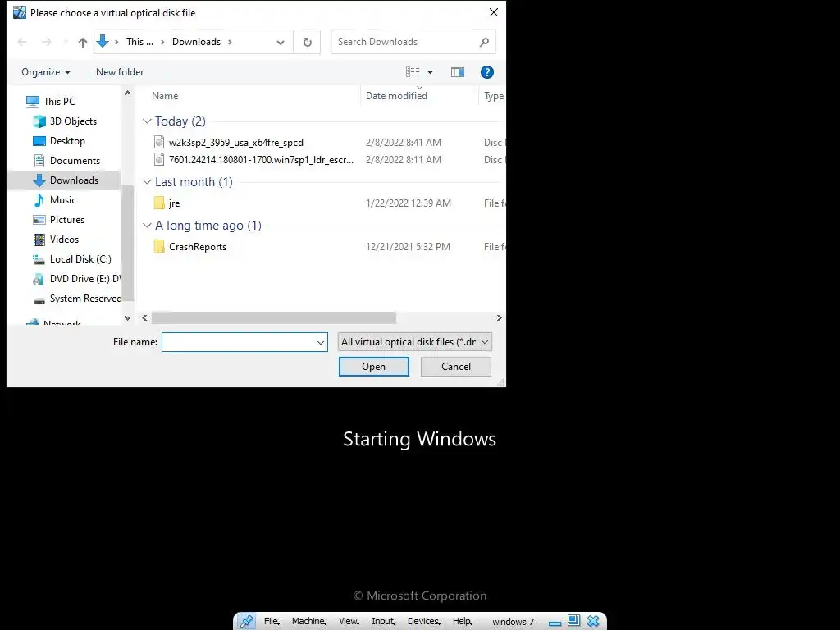Click the change view layout icon
Screen dimensions: 840x630
(x=413, y=72)
